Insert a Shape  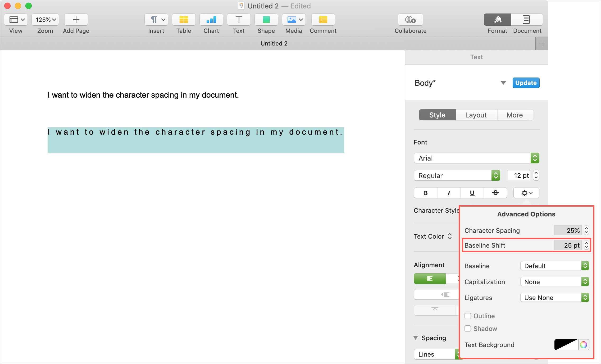click(266, 20)
